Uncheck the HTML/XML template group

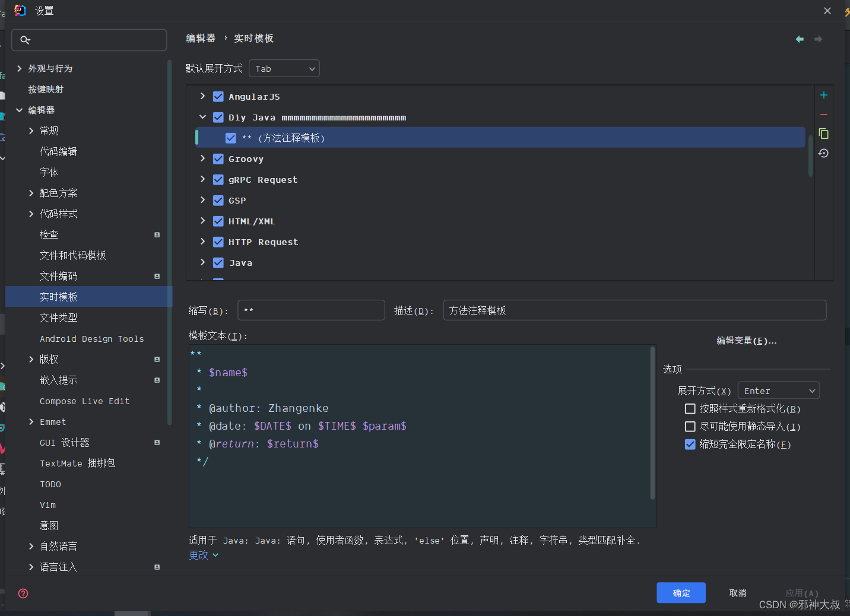218,221
